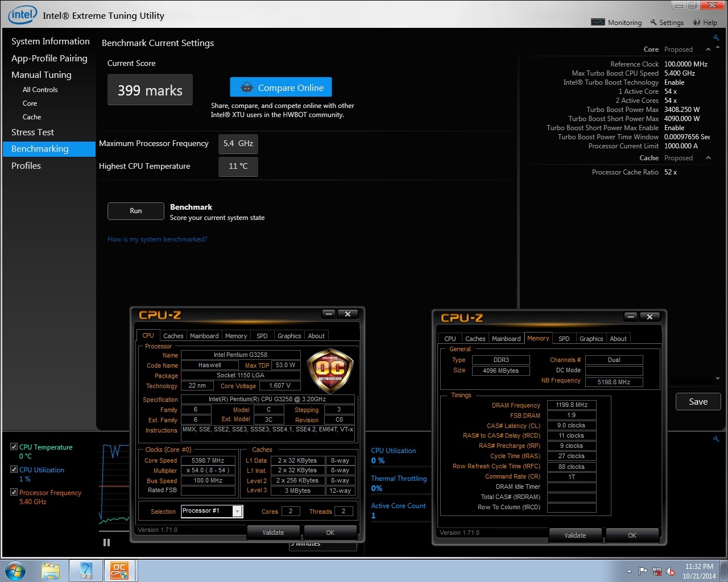
Task: Click the Core Speed field 5398.7 MHz
Action: point(208,460)
